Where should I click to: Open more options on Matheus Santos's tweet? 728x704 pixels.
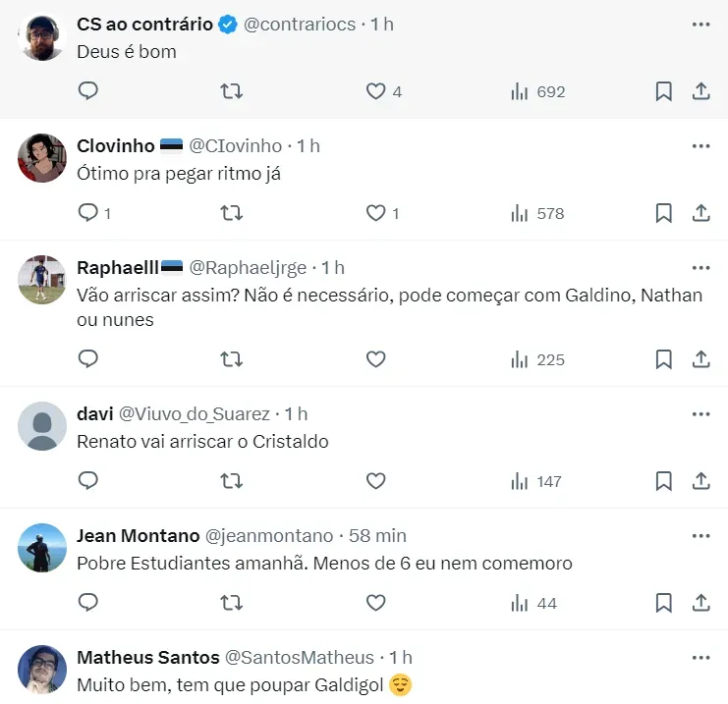pos(700,657)
